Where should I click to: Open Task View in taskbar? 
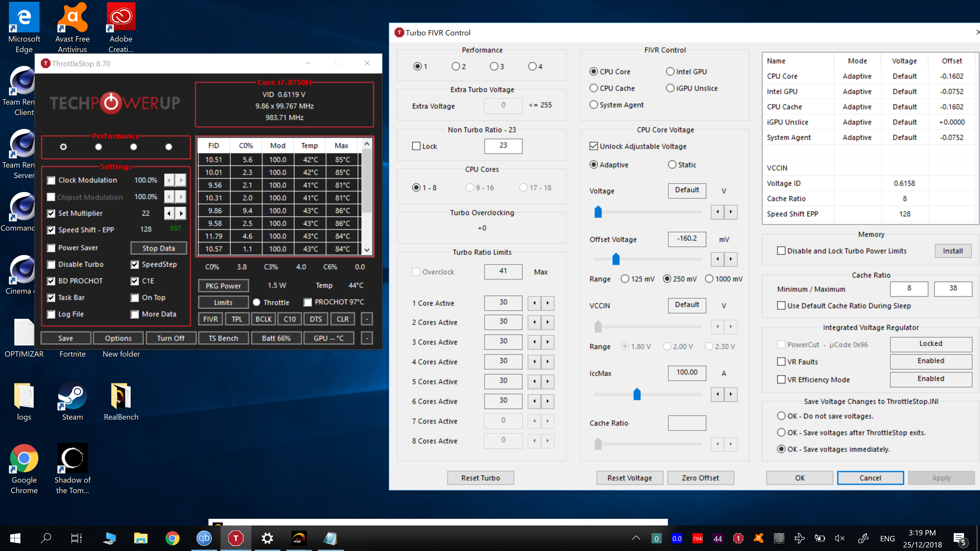click(77, 538)
